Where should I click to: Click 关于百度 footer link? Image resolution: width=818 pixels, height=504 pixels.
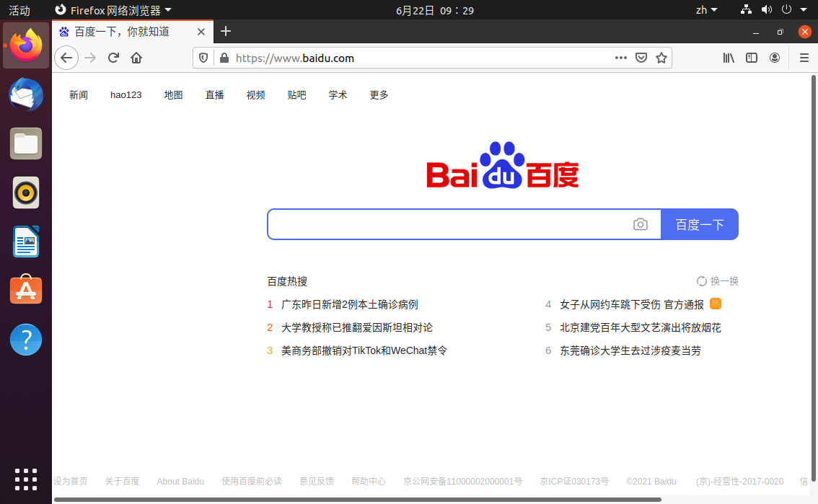click(x=122, y=481)
